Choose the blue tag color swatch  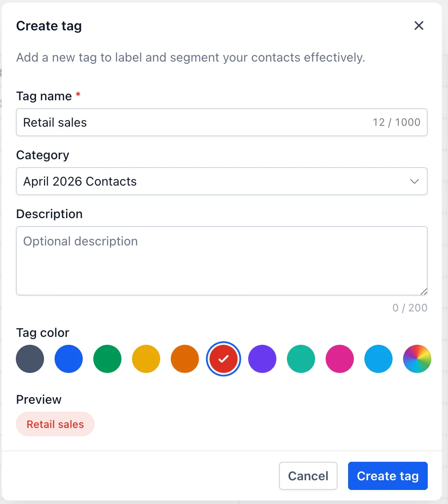pyautogui.click(x=69, y=359)
